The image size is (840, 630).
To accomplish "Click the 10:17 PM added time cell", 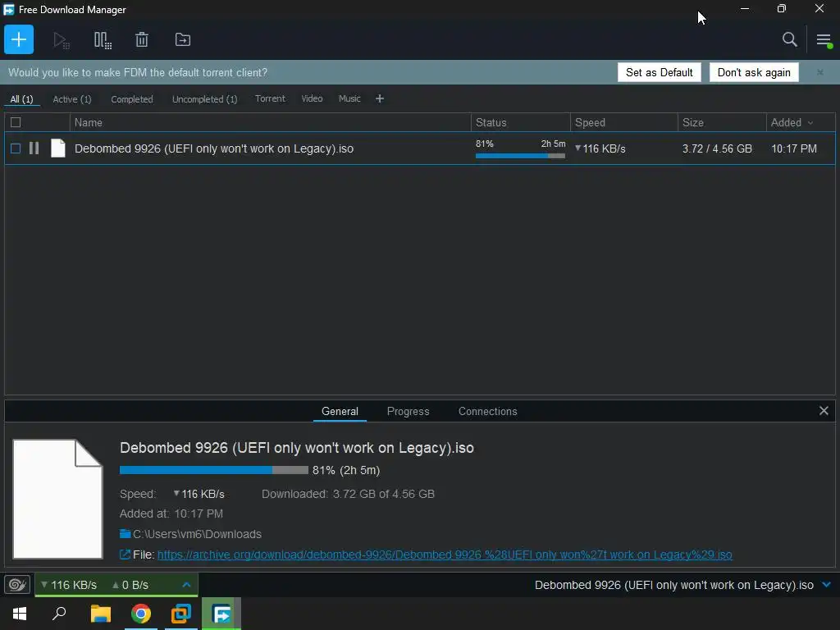I will click(794, 149).
